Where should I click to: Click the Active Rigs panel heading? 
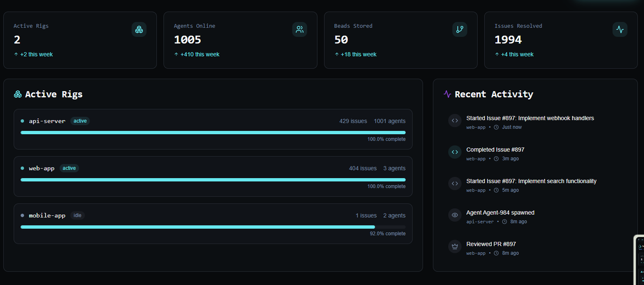54,94
